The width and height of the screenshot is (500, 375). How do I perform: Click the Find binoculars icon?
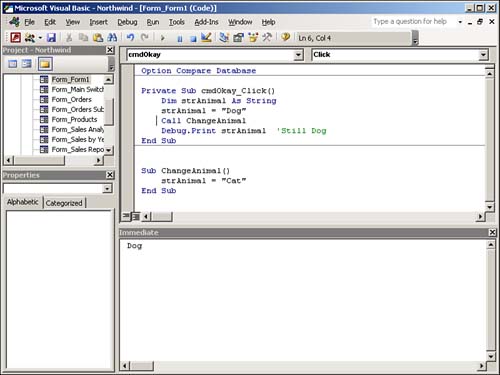112,38
